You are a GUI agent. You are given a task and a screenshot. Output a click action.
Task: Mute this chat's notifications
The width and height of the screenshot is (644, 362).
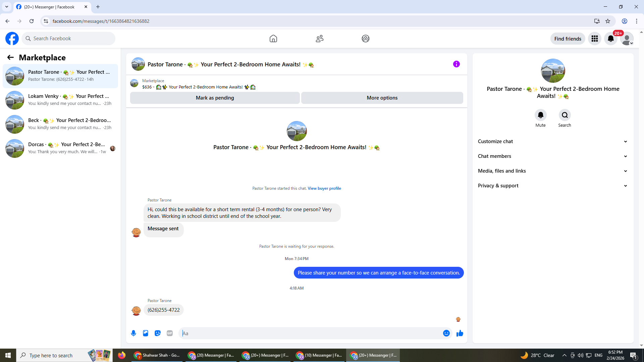(540, 115)
